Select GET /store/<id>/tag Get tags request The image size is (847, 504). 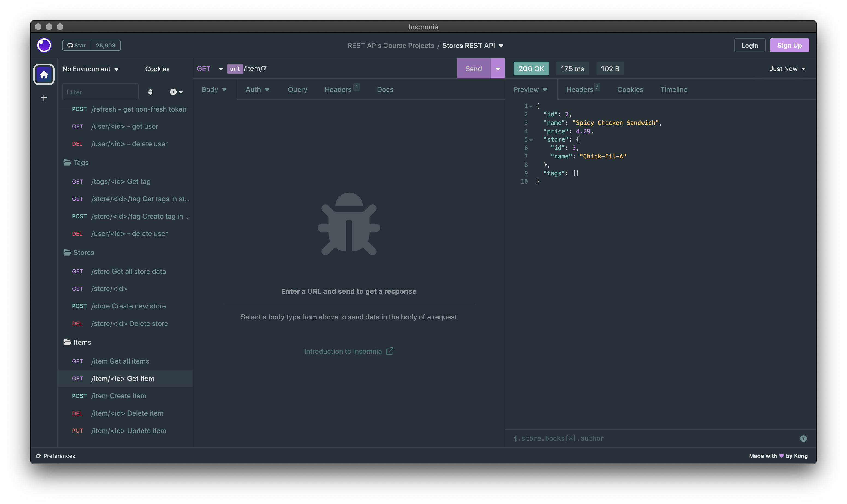pyautogui.click(x=125, y=199)
